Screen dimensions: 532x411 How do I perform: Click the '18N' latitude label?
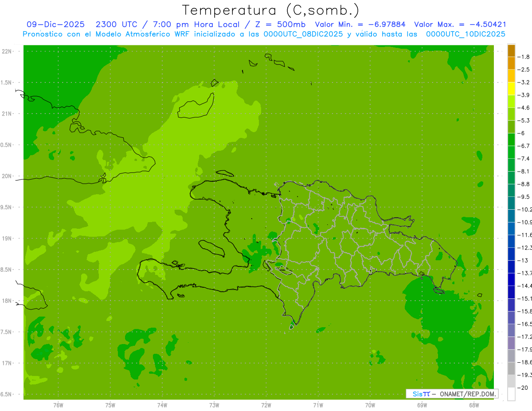7,301
